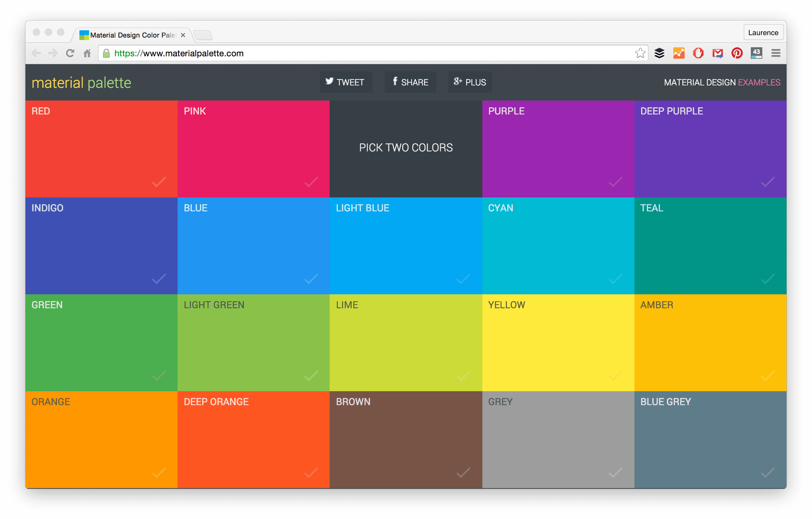Select the LIME color tile
Viewport: 812px width, 519px height.
pos(406,341)
